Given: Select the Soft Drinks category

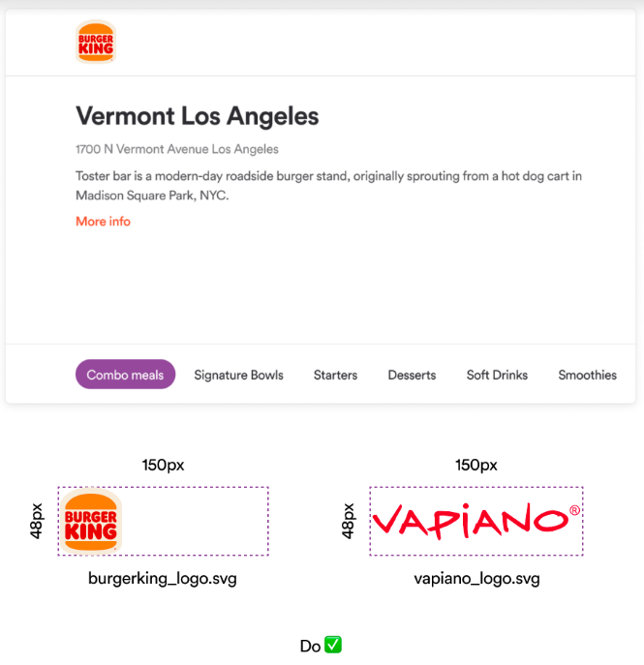Looking at the screenshot, I should [497, 375].
